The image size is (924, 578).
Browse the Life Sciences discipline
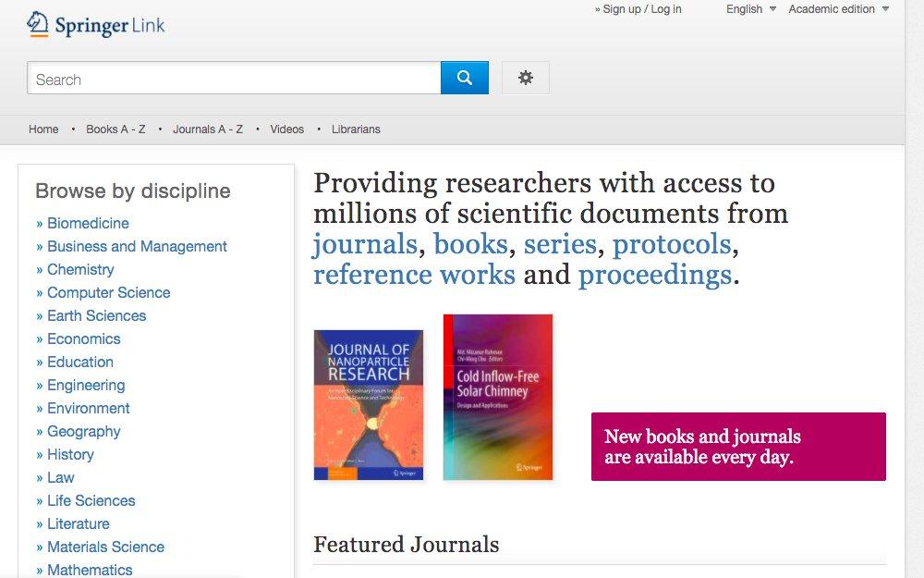tap(91, 500)
